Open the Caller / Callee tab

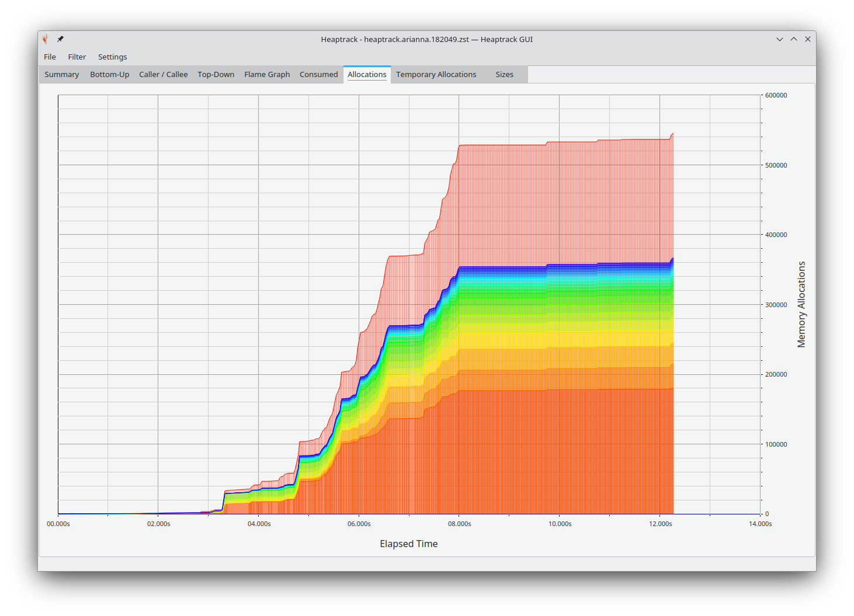(163, 74)
